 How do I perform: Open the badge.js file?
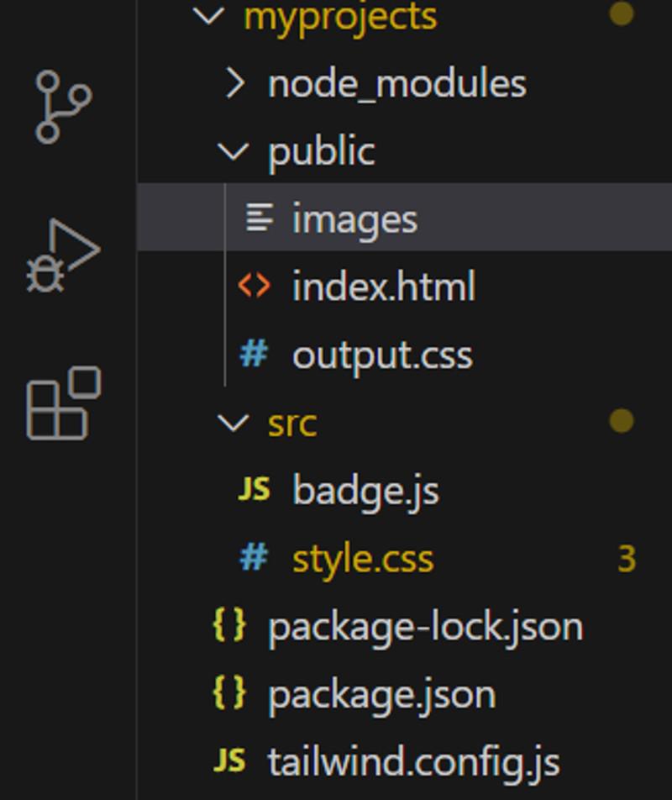tap(365, 490)
